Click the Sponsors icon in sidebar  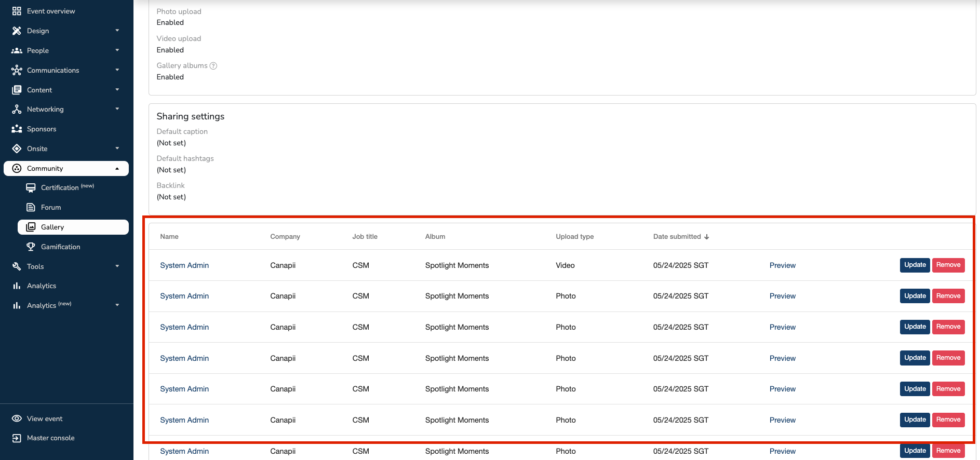[x=17, y=129]
